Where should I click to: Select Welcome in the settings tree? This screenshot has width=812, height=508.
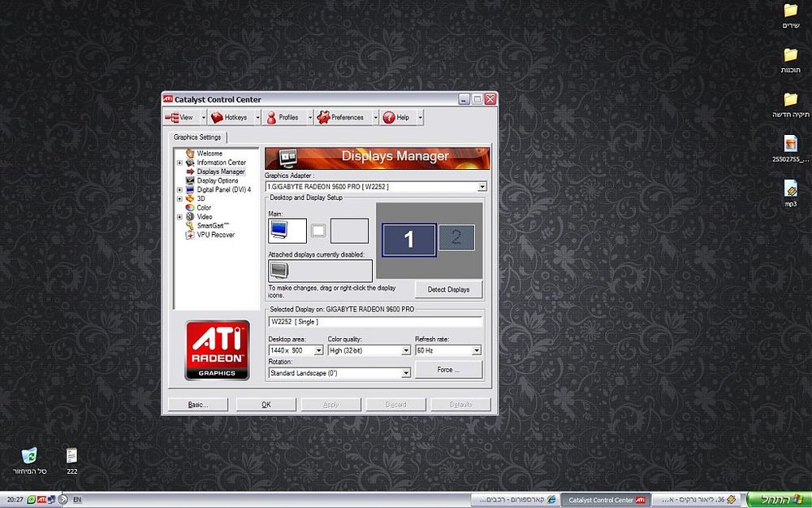(x=209, y=154)
